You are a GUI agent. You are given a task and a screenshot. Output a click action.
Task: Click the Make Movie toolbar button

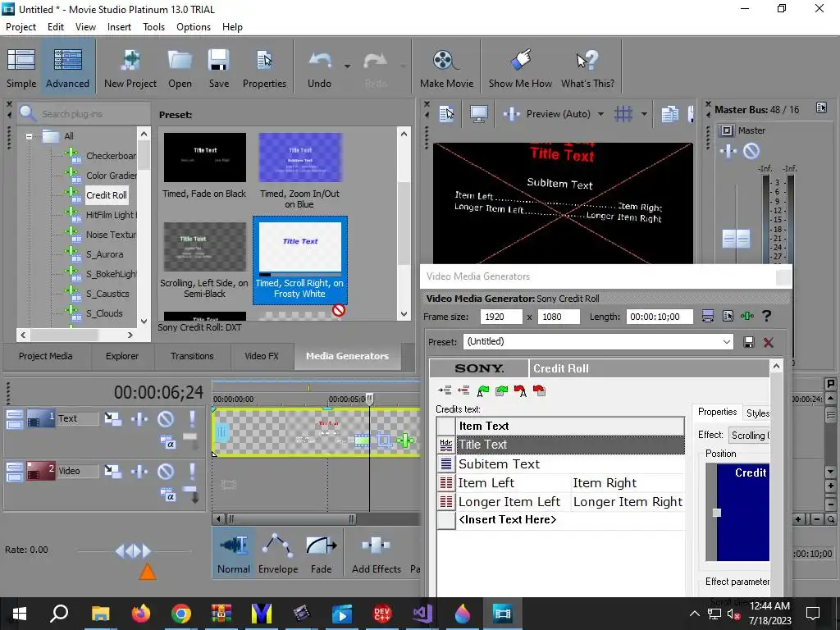click(x=446, y=68)
